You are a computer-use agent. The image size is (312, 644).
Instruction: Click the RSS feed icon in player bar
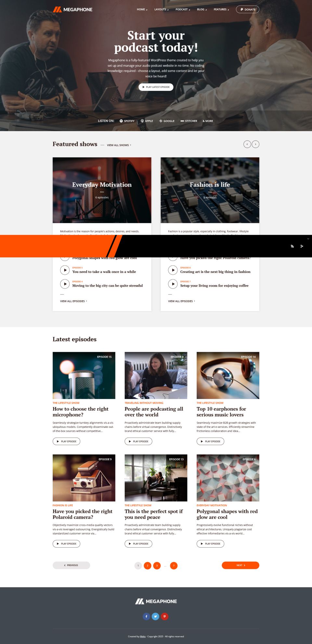(x=292, y=246)
